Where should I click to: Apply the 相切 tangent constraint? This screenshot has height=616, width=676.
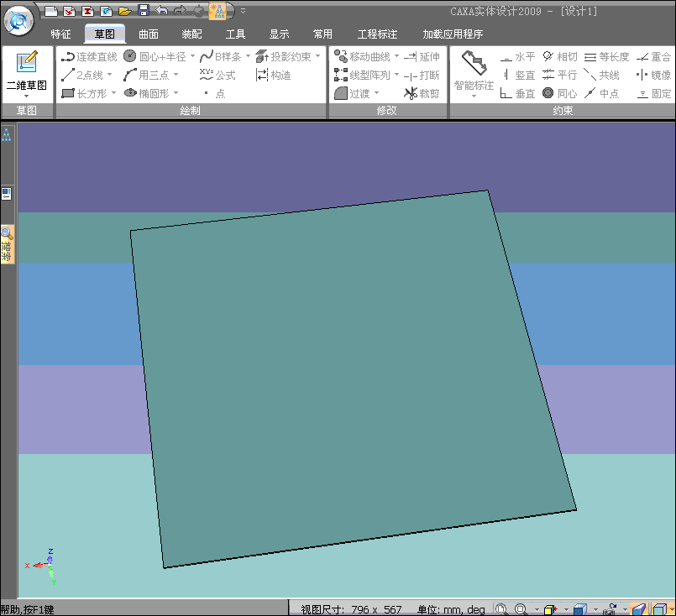(x=559, y=56)
